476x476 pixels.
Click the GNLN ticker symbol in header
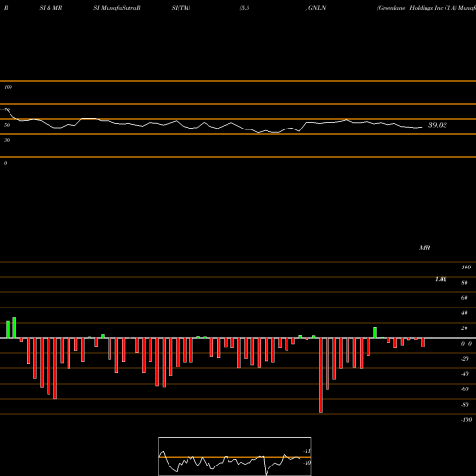[317, 8]
